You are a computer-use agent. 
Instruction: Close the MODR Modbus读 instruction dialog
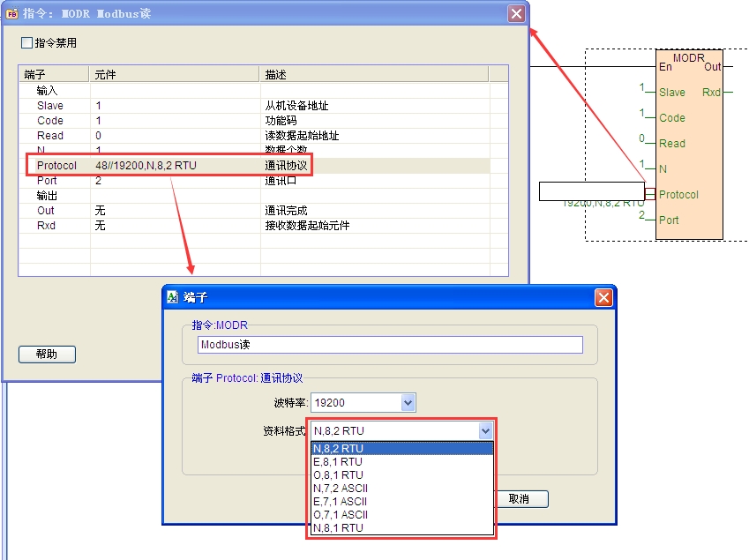tap(516, 13)
